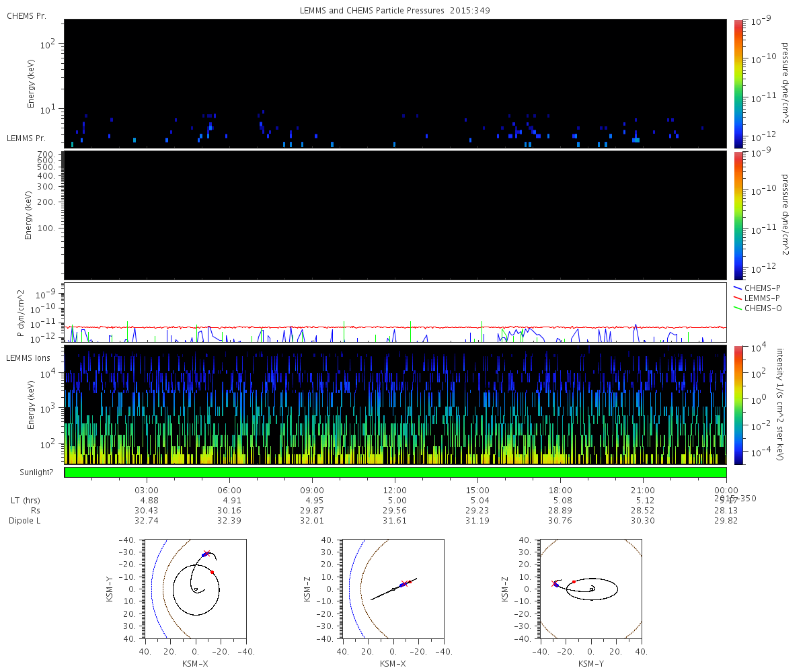Click the red X marker in KSM-X/KSM-Z plot
The height and width of the screenshot is (672, 807).
[x=403, y=584]
